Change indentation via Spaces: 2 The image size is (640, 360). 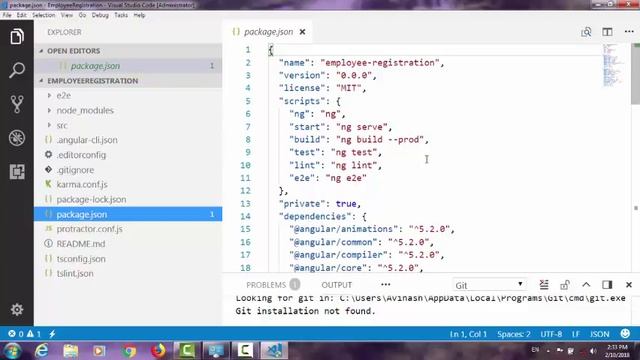(513, 334)
